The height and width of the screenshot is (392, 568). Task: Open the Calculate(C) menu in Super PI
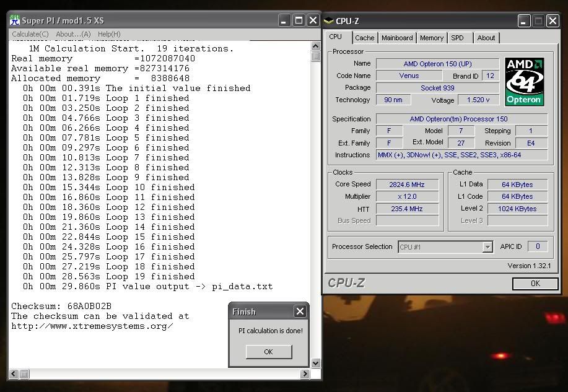click(30, 34)
